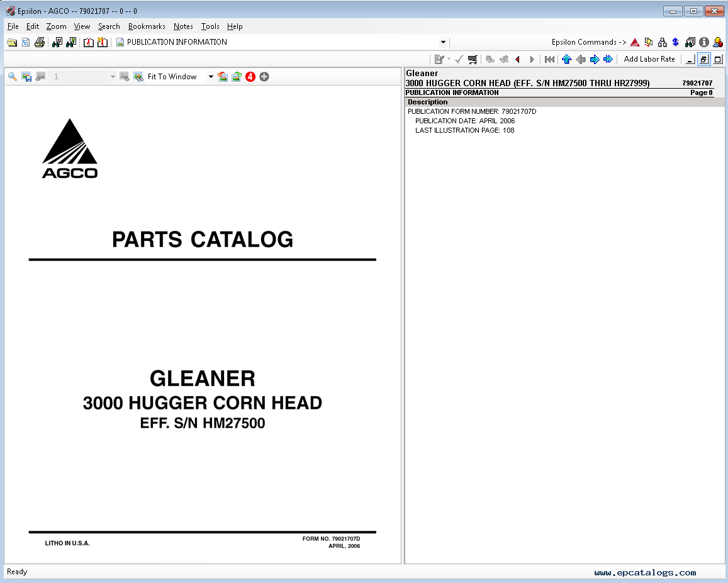Open the Zoom menu
Screen dimensions: 728x583
coord(56,26)
